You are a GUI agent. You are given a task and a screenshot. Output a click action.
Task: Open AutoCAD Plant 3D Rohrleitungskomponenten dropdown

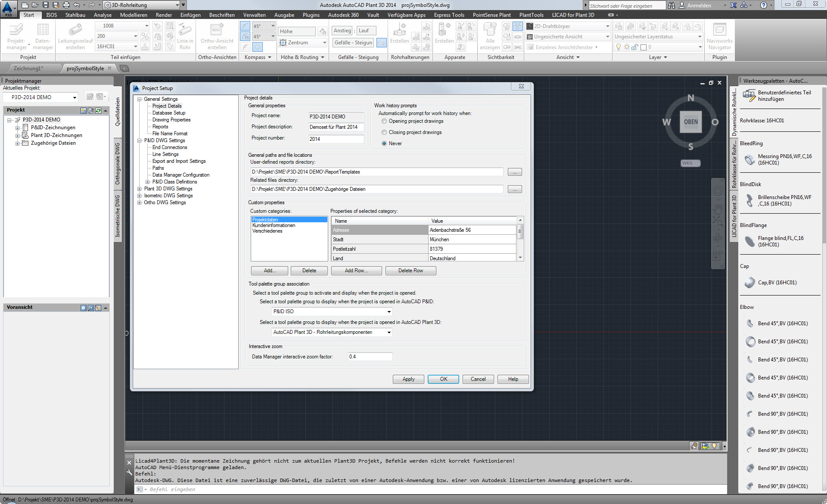(x=389, y=332)
